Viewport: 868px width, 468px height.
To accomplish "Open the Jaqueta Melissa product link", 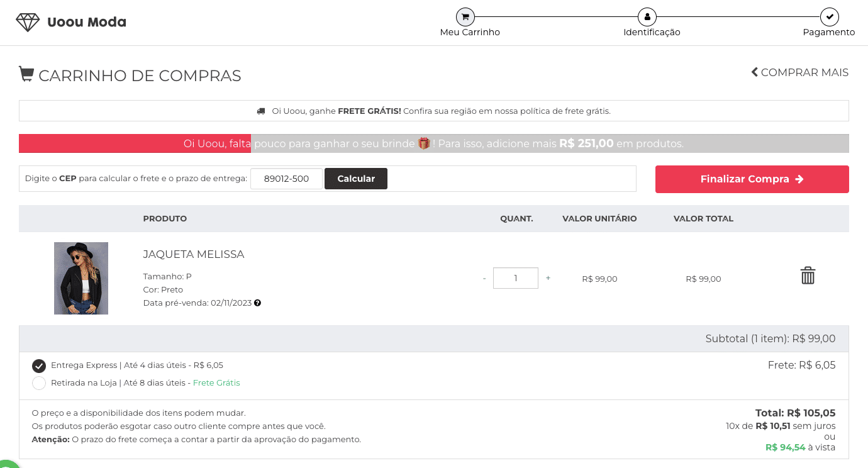I will click(x=194, y=254).
